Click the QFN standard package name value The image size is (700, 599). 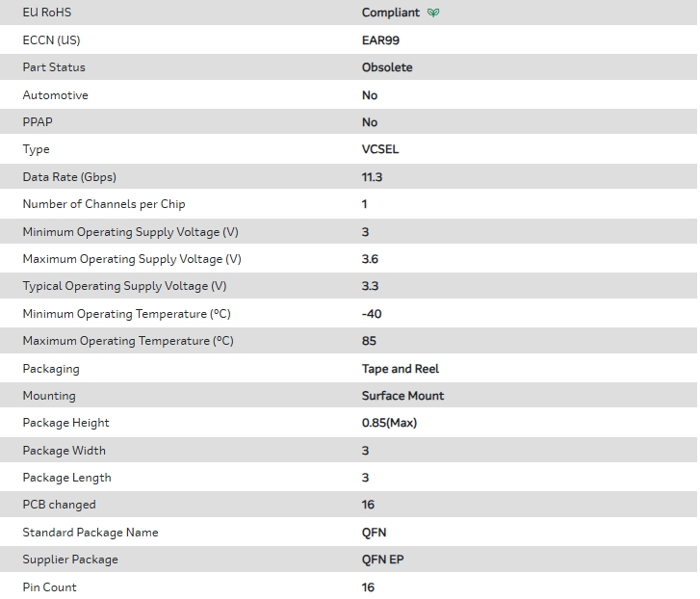click(x=375, y=533)
